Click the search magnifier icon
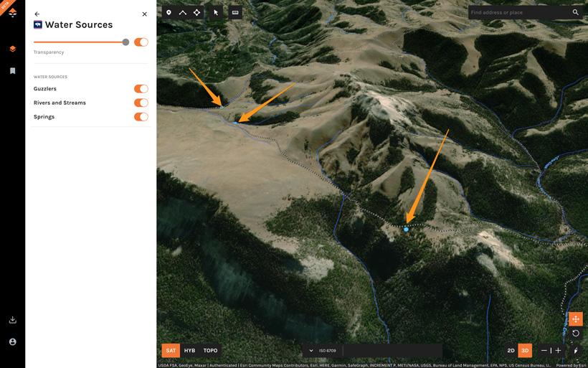The width and height of the screenshot is (588, 368). tap(575, 12)
